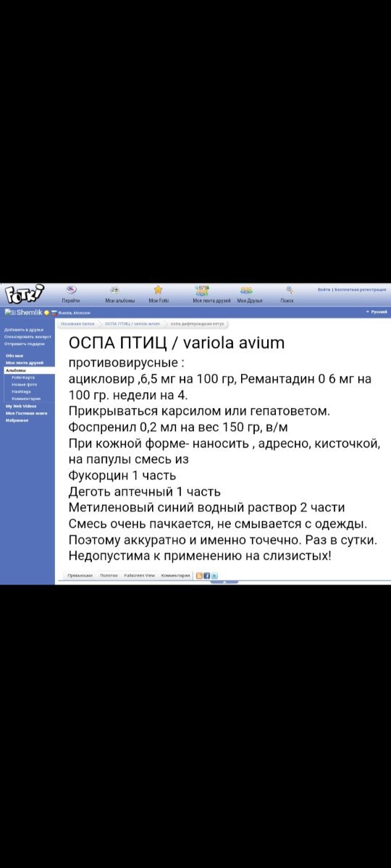Click Бесплатная регистрация link
Screen dimensions: 391x868
(x=360, y=289)
